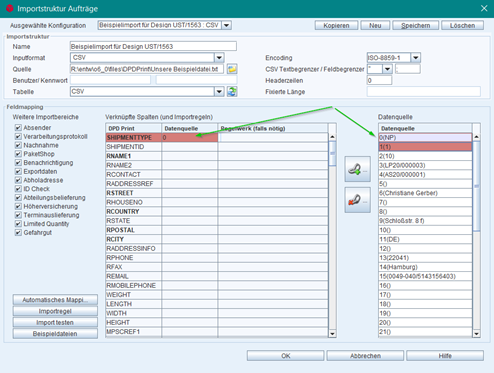The image size is (494, 373).
Task: Open Ausgewählte Konfiguration dropdown
Action: [x=227, y=25]
